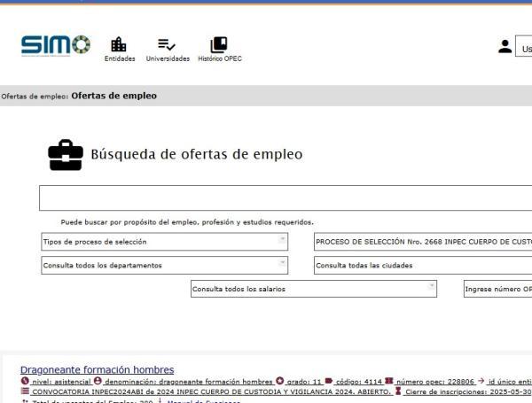Expand arrow of departamentos selector
The height and width of the screenshot is (403, 532).
[282, 263]
